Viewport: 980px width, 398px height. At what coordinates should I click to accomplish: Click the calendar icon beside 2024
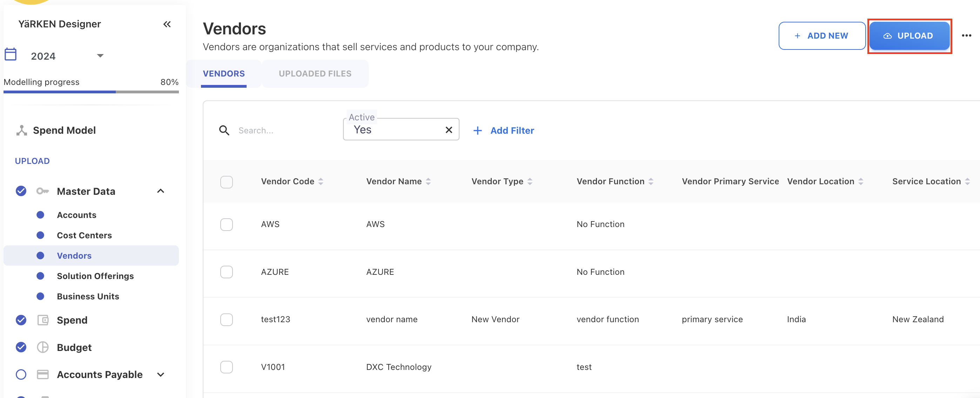pyautogui.click(x=11, y=54)
